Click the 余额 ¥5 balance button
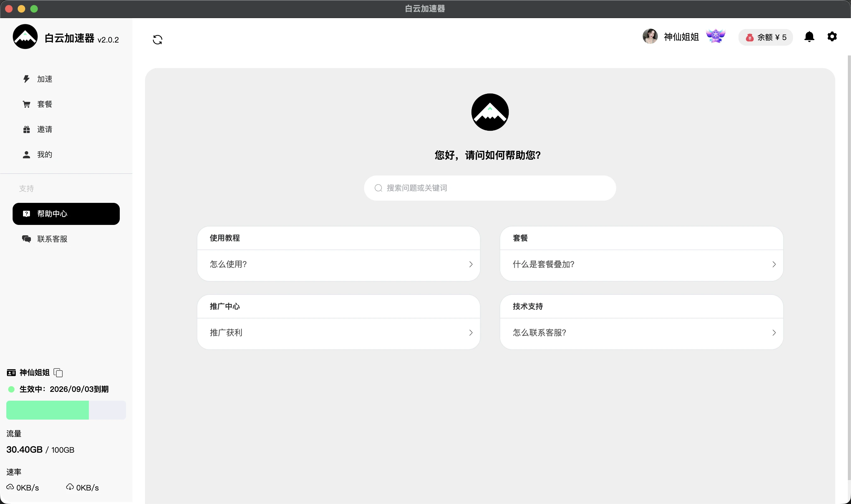851x504 pixels. click(x=765, y=37)
